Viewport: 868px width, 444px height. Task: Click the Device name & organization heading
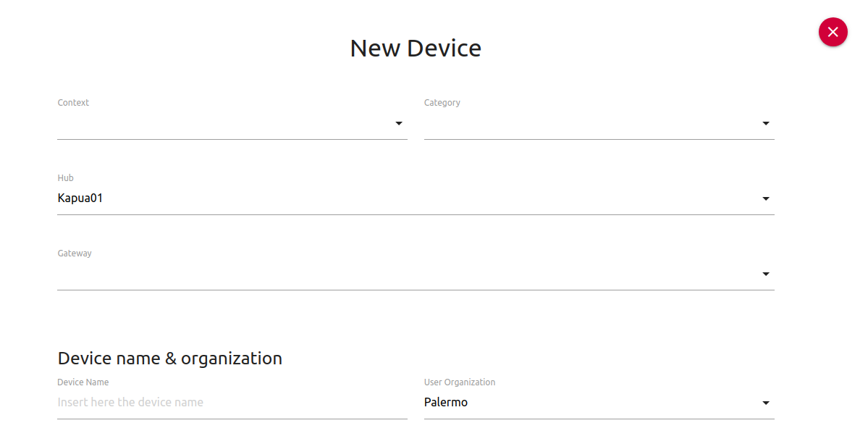click(170, 359)
